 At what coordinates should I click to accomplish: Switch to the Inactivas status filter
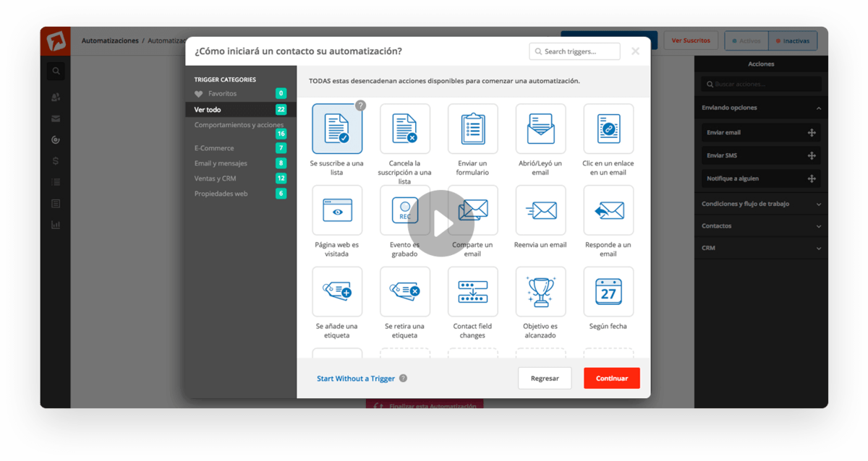793,40
